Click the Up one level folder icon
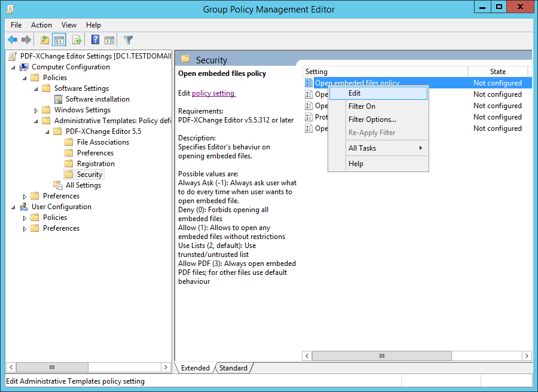Image resolution: width=538 pixels, height=392 pixels. coord(44,39)
